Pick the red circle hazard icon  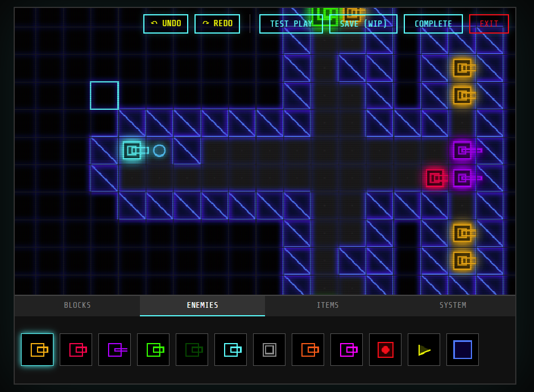coord(385,349)
